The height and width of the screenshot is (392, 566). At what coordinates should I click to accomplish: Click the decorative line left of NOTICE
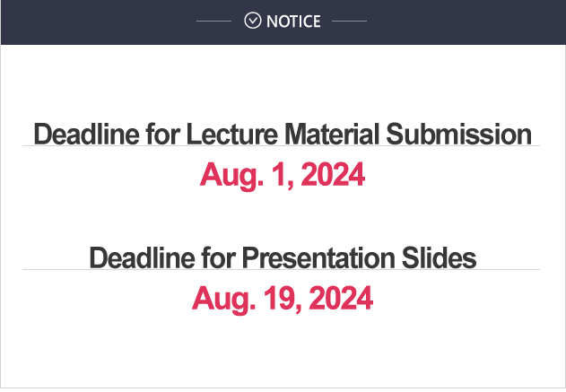click(x=213, y=21)
